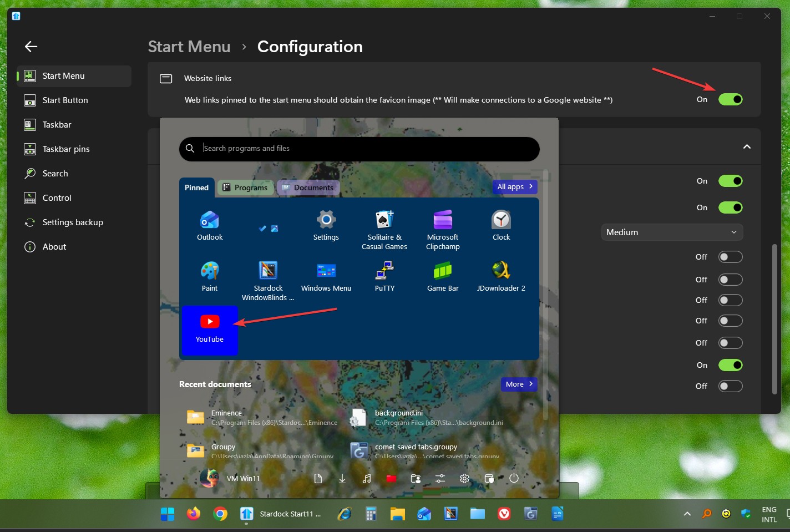The width and height of the screenshot is (790, 532).
Task: Turn on the first Off toggle below Medium
Action: [x=730, y=257]
